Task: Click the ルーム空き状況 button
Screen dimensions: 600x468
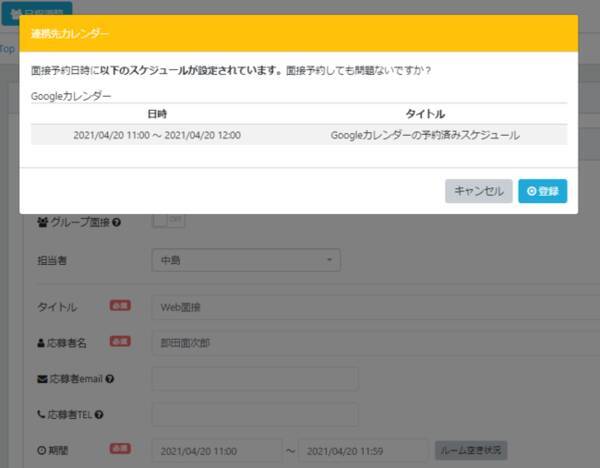Action: 471,450
